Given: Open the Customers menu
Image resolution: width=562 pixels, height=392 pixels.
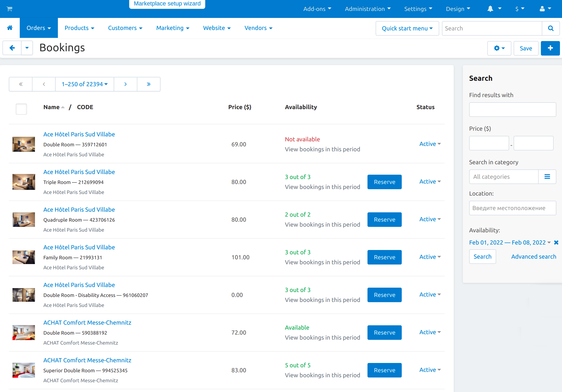Looking at the screenshot, I should coord(125,28).
